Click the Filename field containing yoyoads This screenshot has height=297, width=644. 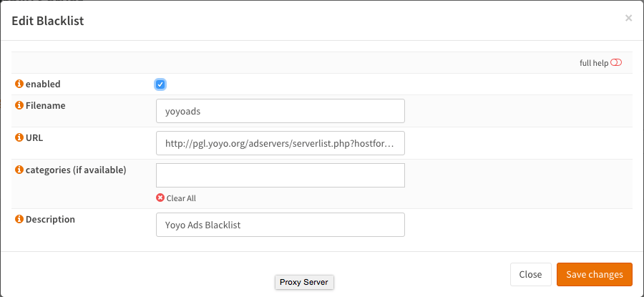pos(280,111)
